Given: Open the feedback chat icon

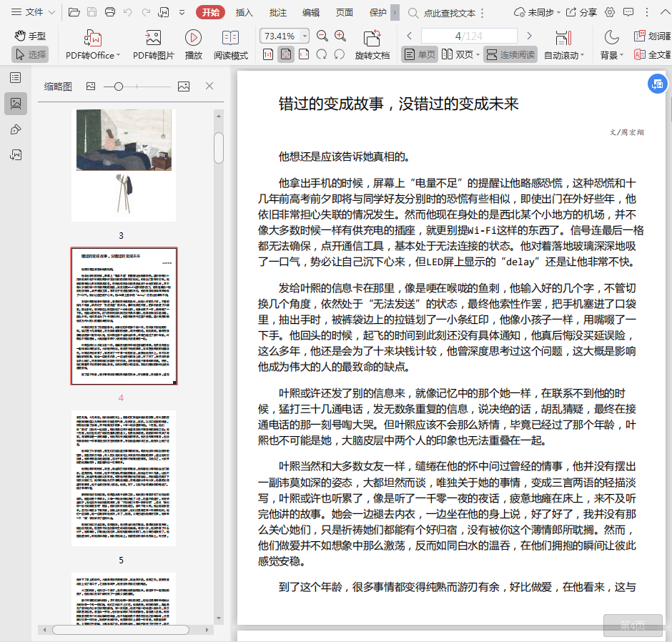Looking at the screenshot, I should [x=628, y=12].
